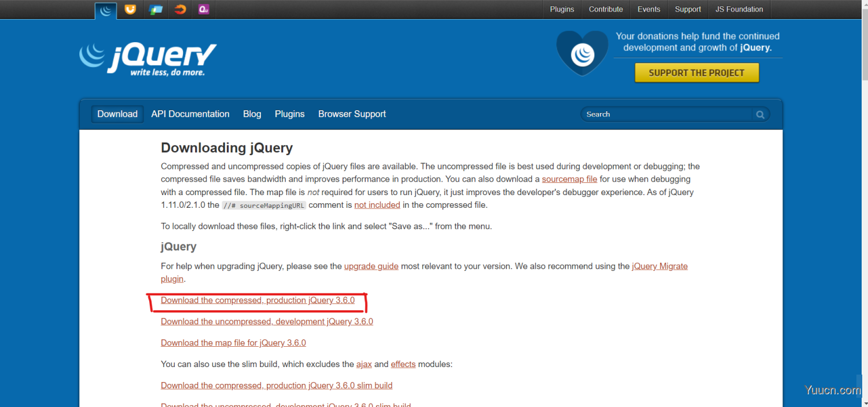Open the Events page
868x407 pixels.
[x=649, y=9]
